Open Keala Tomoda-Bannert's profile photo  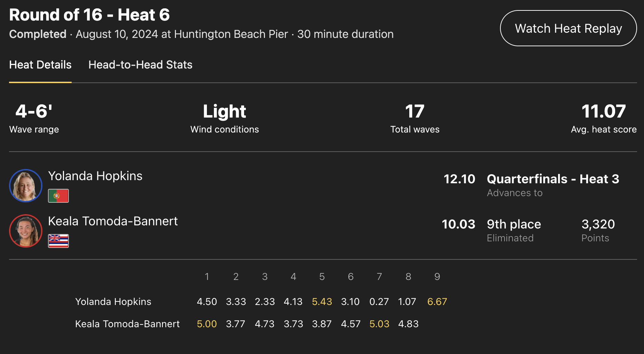(26, 231)
